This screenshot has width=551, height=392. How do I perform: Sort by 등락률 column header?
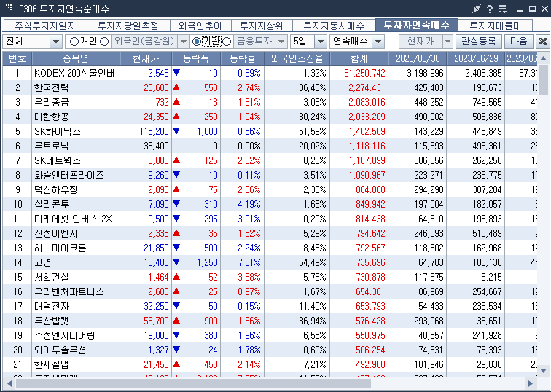243,58
